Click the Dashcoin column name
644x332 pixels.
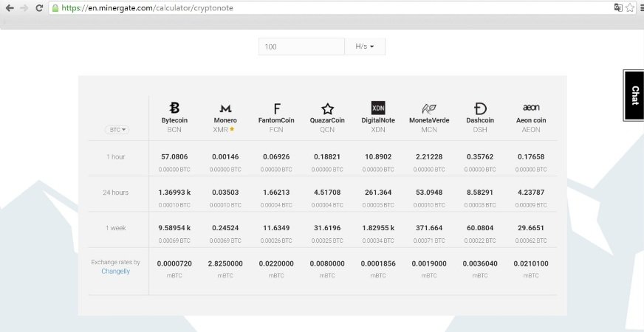point(480,120)
